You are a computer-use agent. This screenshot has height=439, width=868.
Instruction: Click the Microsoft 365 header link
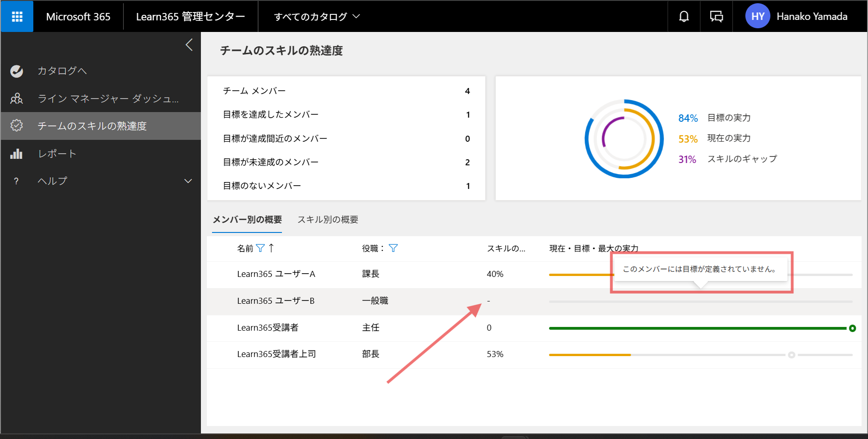[78, 17]
